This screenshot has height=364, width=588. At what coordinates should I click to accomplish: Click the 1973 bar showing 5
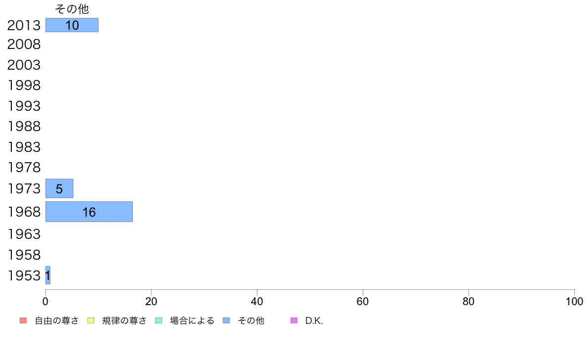tap(59, 188)
